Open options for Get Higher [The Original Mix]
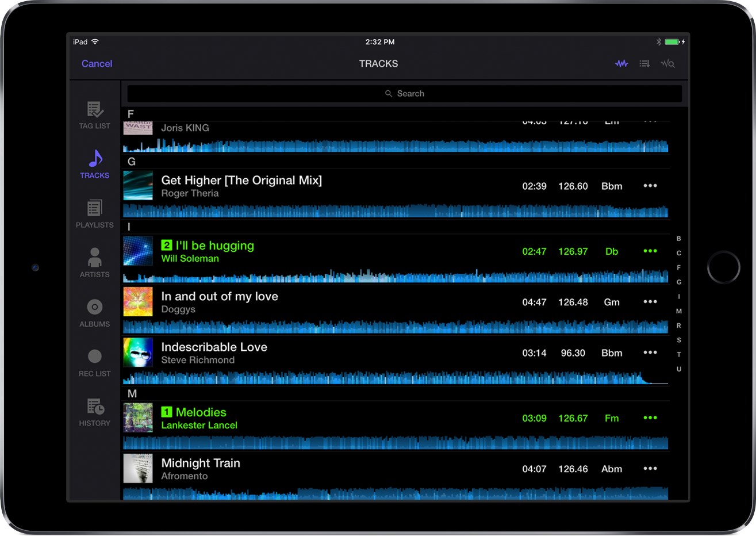 [650, 186]
